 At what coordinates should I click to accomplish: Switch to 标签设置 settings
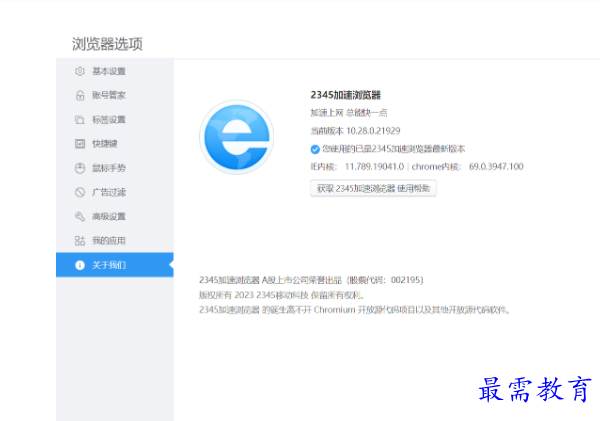tap(115, 120)
